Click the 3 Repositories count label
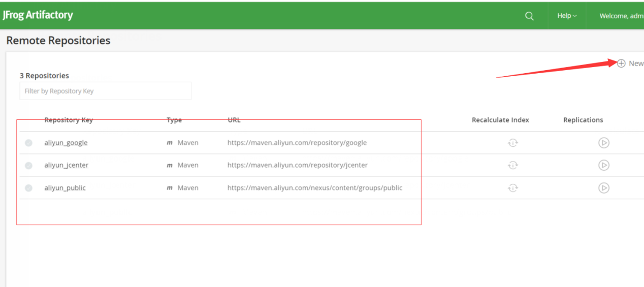Image resolution: width=644 pixels, height=287 pixels. click(44, 76)
